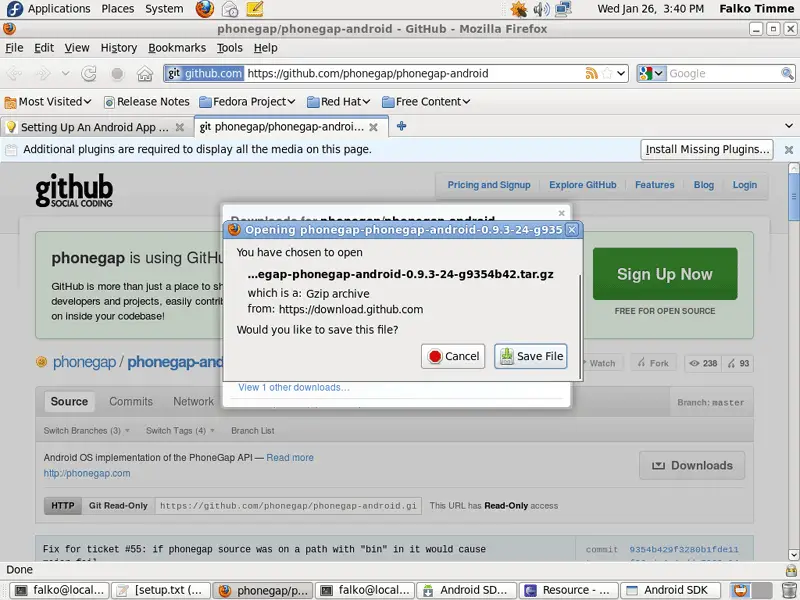Screen dimensions: 800x600
Task: Click the Downloads button on GitHub page
Action: tap(692, 465)
